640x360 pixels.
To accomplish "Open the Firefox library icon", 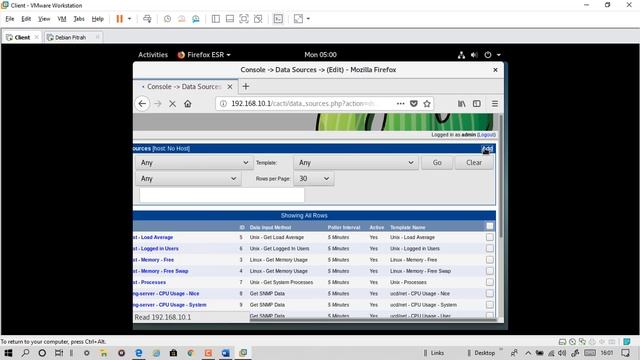I will pos(462,104).
